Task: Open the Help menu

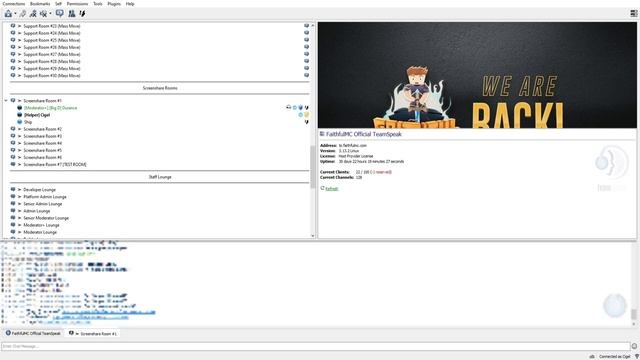Action: pos(130,4)
